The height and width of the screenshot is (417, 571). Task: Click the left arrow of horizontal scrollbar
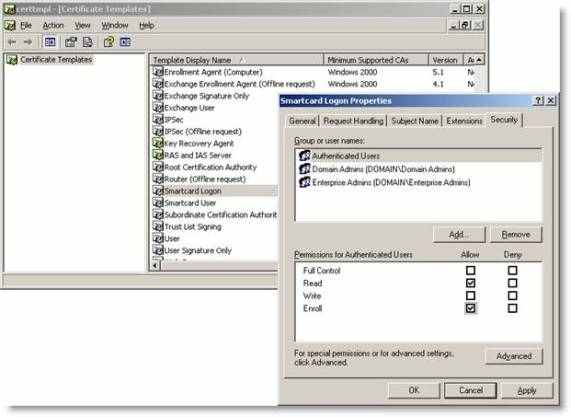[155, 265]
